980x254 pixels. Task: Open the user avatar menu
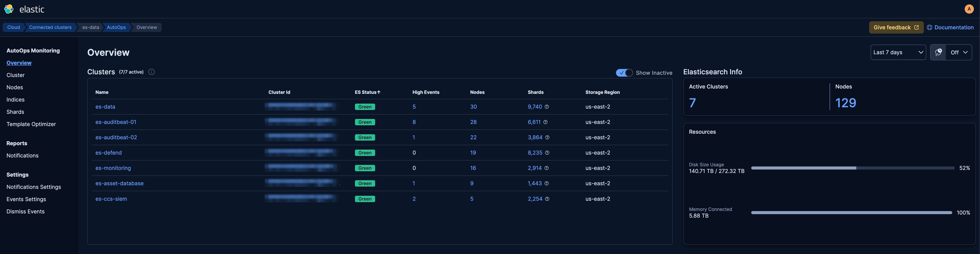968,9
